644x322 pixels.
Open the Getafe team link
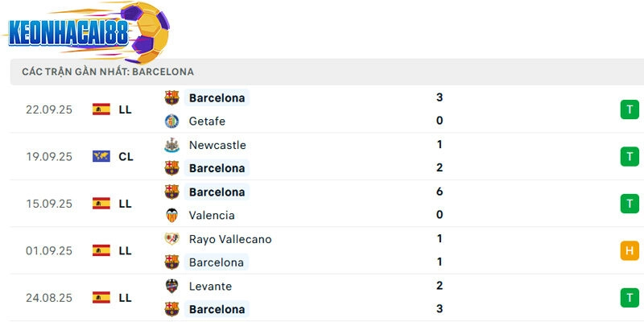(x=207, y=122)
